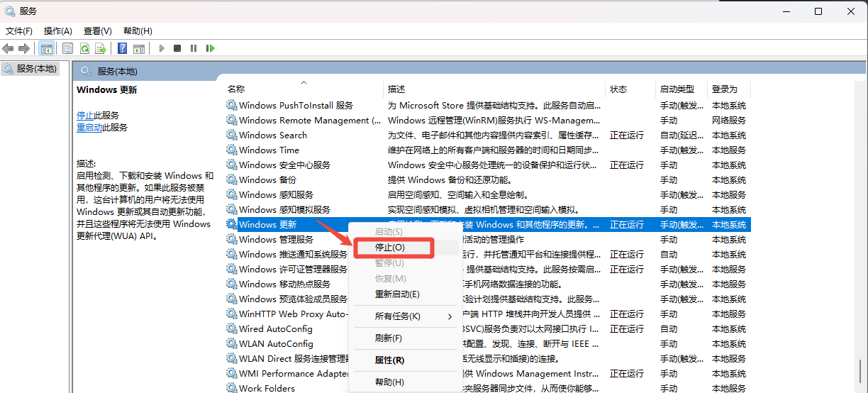Click the export list toolbar icon
Screen dimensions: 868x393
click(x=101, y=48)
